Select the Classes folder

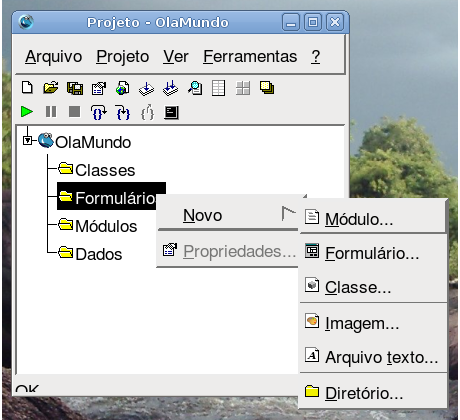[97, 170]
